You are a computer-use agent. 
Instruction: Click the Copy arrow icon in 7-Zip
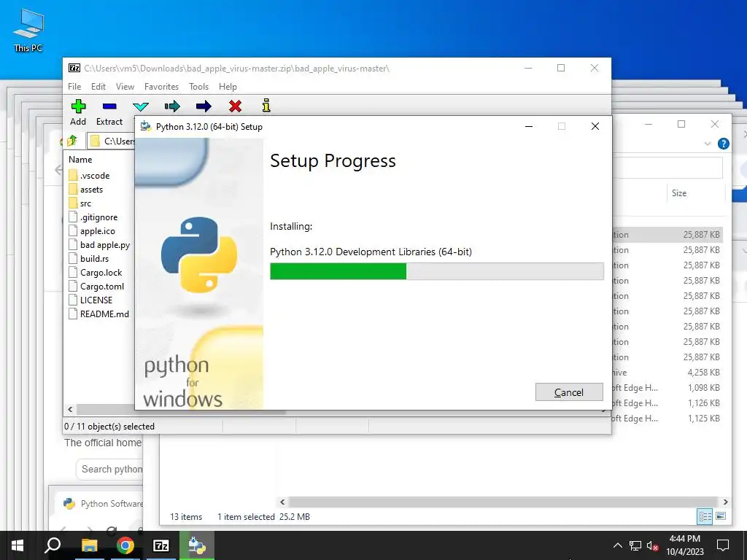tap(172, 106)
